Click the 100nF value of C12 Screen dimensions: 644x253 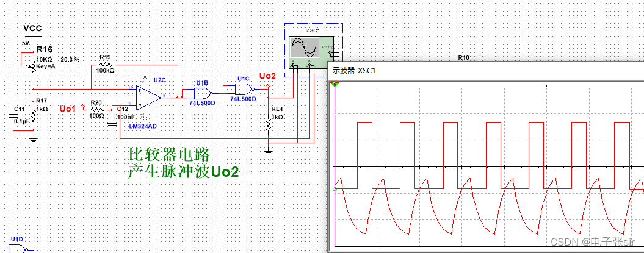(125, 117)
